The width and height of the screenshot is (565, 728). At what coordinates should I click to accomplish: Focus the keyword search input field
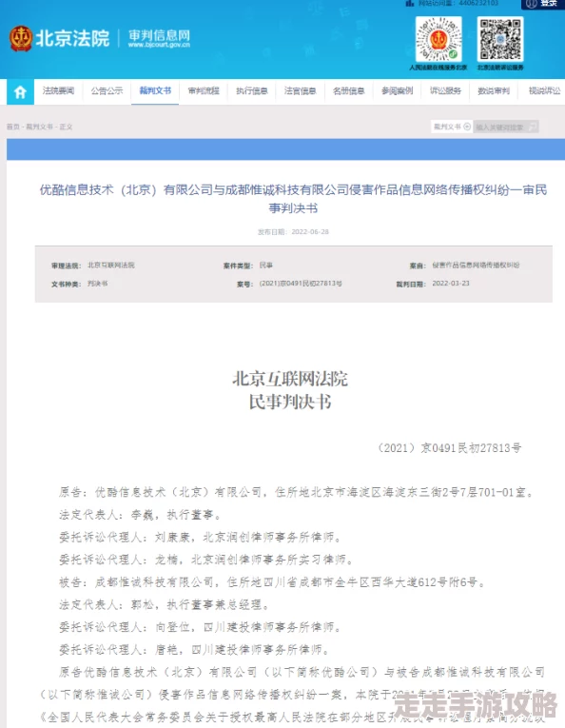point(500,127)
